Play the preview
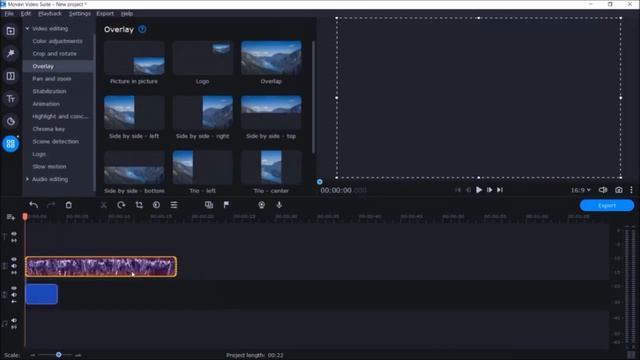The image size is (640, 360). 479,190
